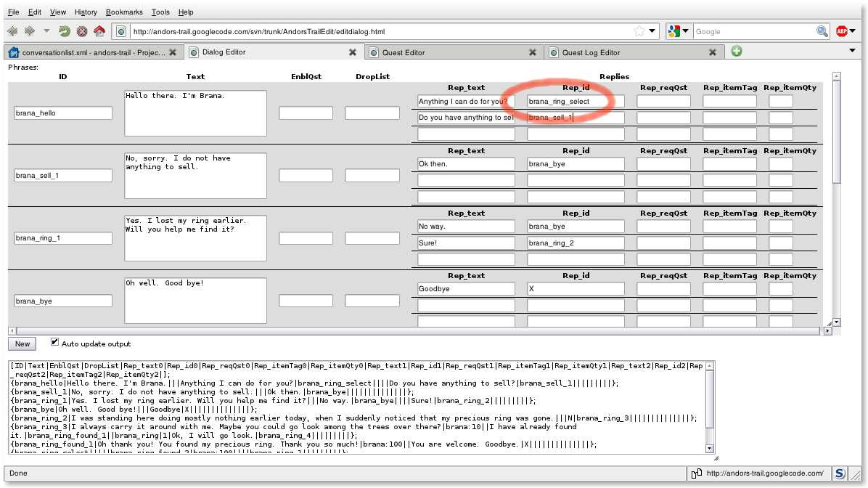Click the Adblock Plus ABP icon
The width and height of the screenshot is (868, 488).
[x=842, y=31]
